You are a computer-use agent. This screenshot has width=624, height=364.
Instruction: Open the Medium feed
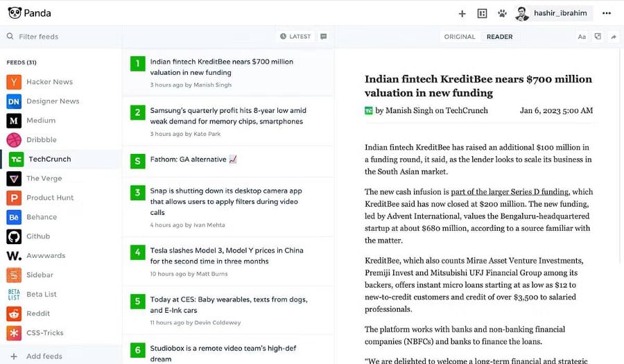click(x=61, y=121)
